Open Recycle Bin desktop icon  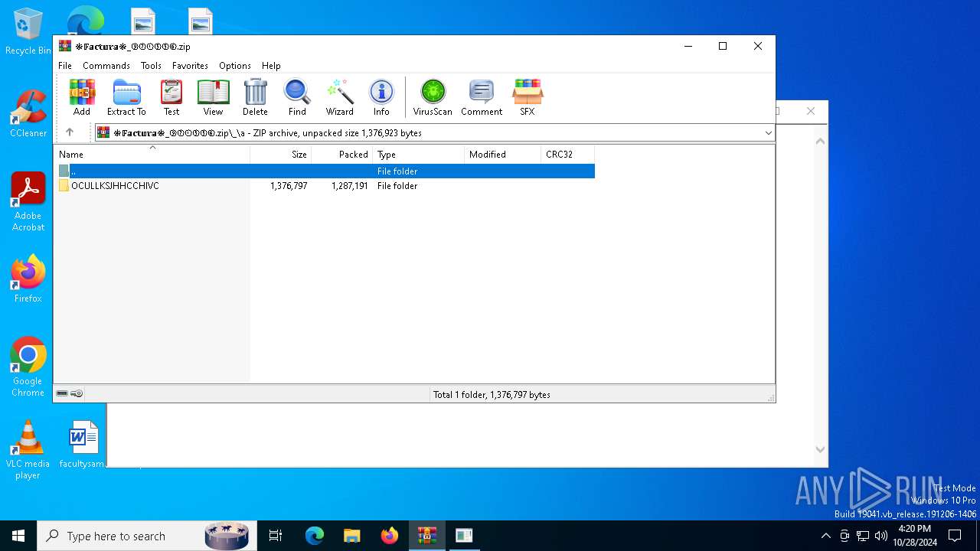click(28, 32)
